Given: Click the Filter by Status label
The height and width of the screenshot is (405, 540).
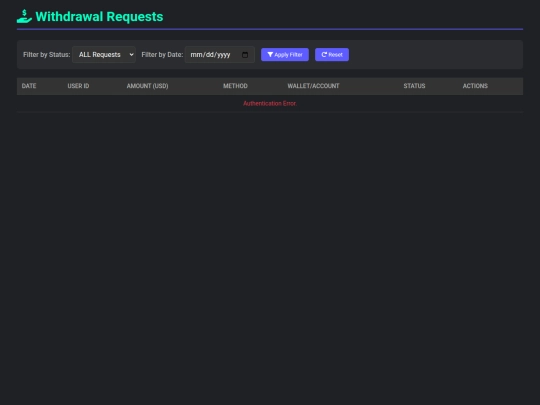Looking at the screenshot, I should 46,55.
